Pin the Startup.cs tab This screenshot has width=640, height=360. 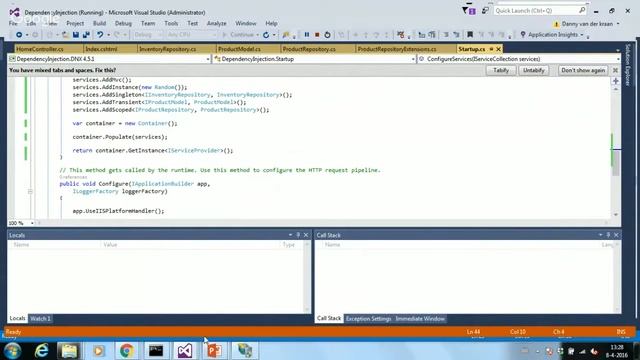coord(491,49)
